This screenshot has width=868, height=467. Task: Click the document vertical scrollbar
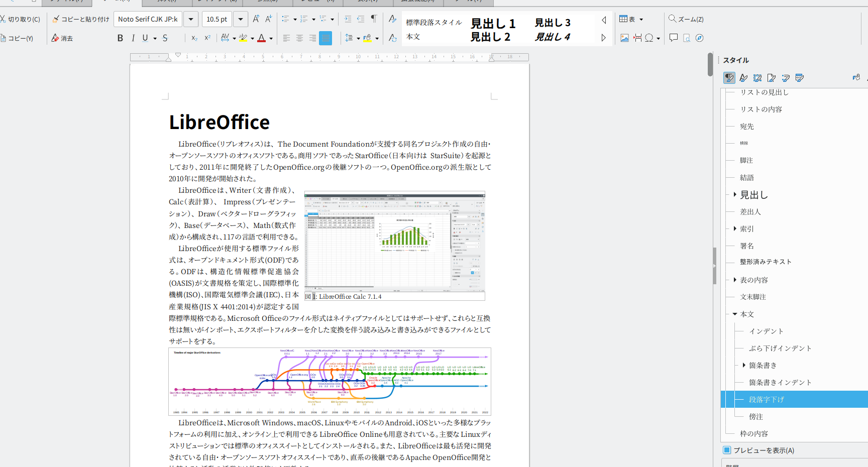pyautogui.click(x=710, y=64)
